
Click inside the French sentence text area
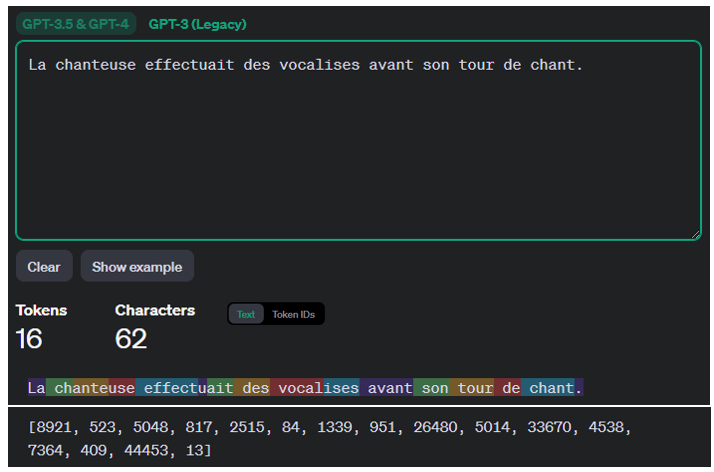[x=358, y=140]
